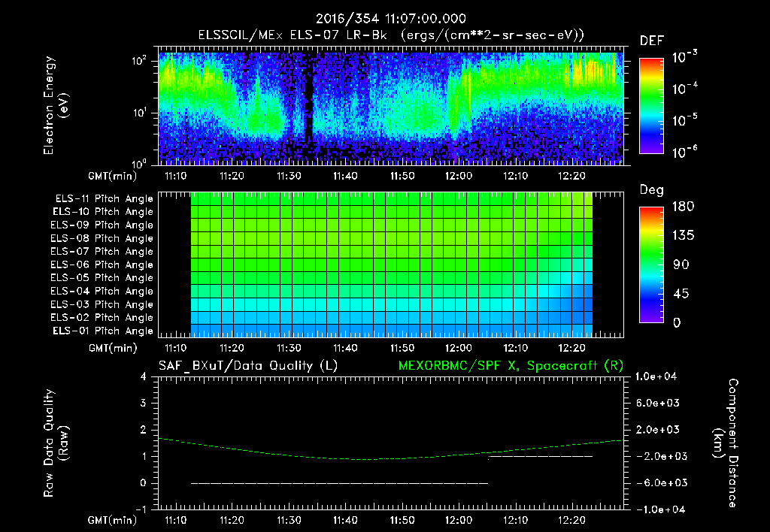Select the GMT(min) label of the pitch angle panel
The image size is (770, 532).
click(113, 348)
